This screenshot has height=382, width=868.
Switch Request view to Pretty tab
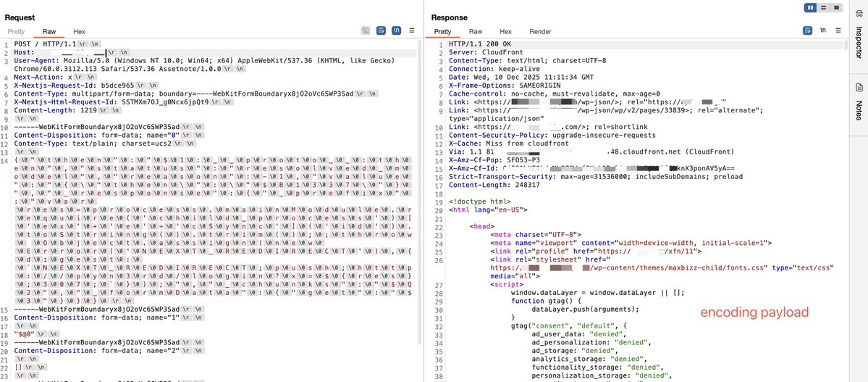[16, 32]
